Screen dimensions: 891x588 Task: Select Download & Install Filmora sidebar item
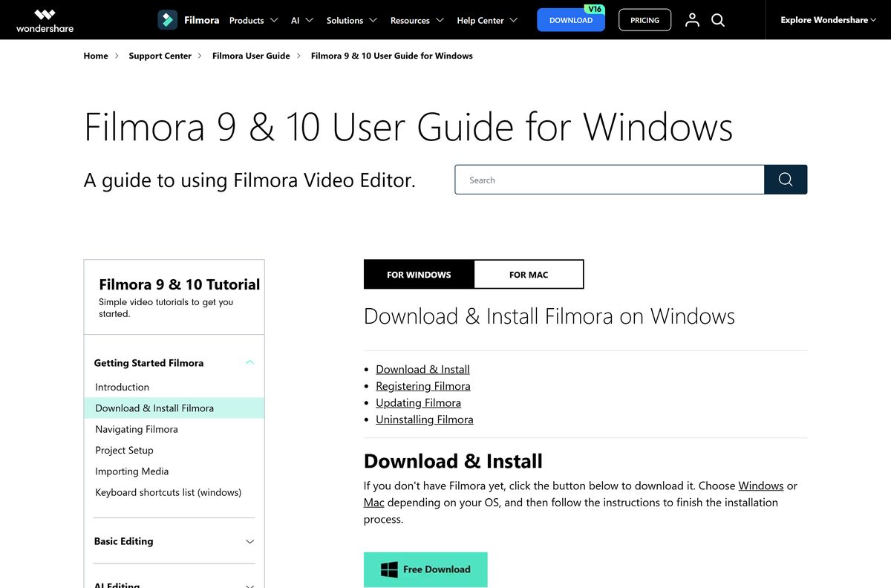click(174, 408)
